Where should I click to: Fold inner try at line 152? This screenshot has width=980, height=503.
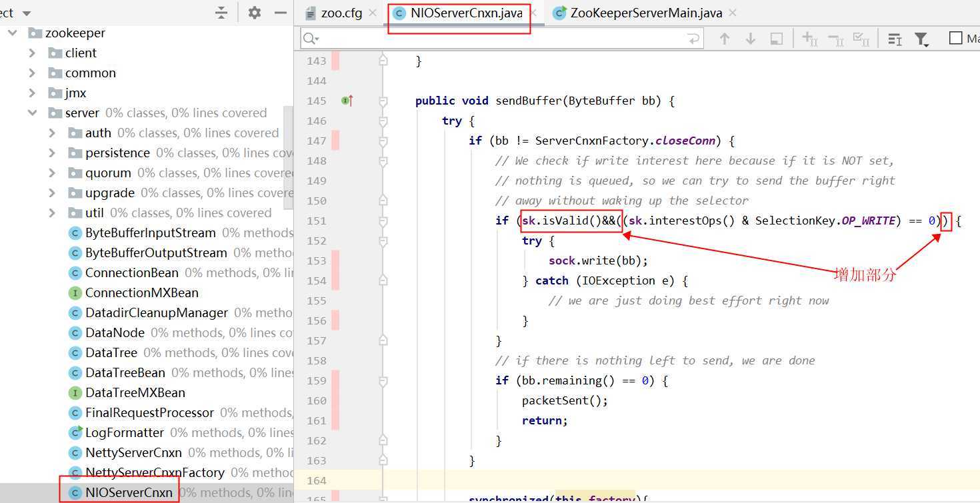[x=383, y=241]
